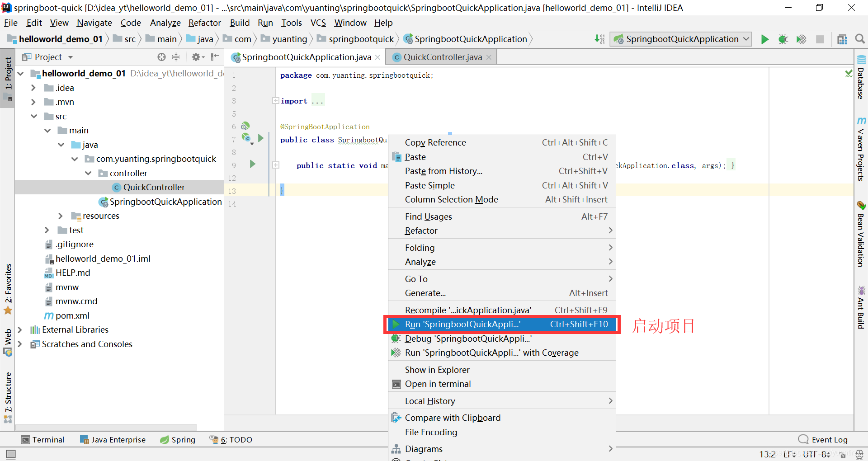868x461 pixels.
Task: Toggle Column Selection Mode in context menu
Action: pyautogui.click(x=502, y=199)
